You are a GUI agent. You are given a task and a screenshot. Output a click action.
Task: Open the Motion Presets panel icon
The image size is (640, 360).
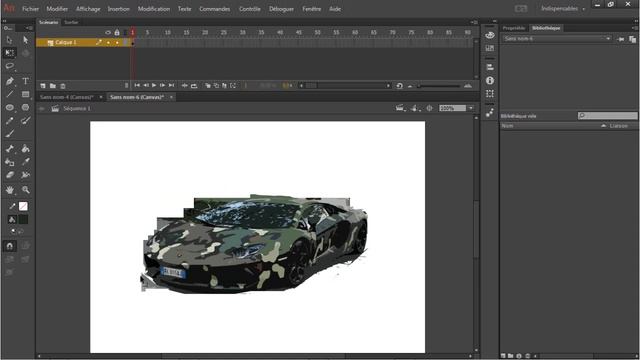coord(490,113)
